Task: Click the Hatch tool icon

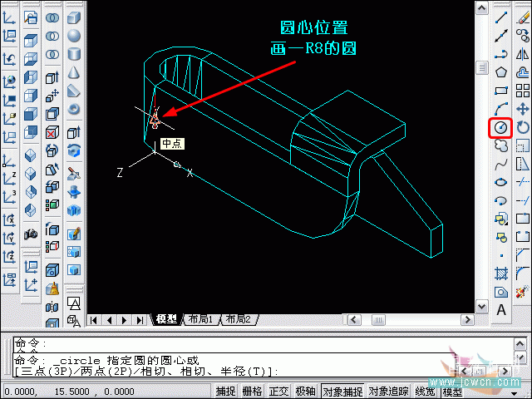Action: point(500,273)
